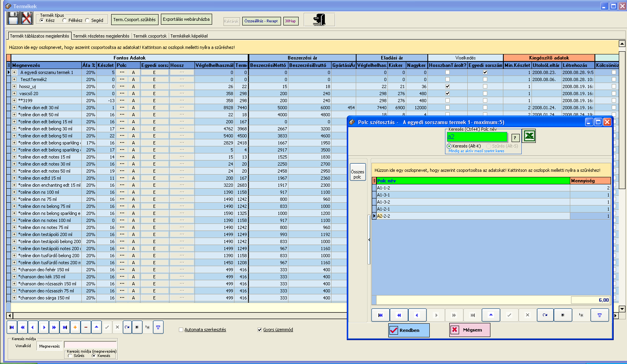Go to next page in Termékek navigator
This screenshot has width=627, height=364.
pos(54,327)
